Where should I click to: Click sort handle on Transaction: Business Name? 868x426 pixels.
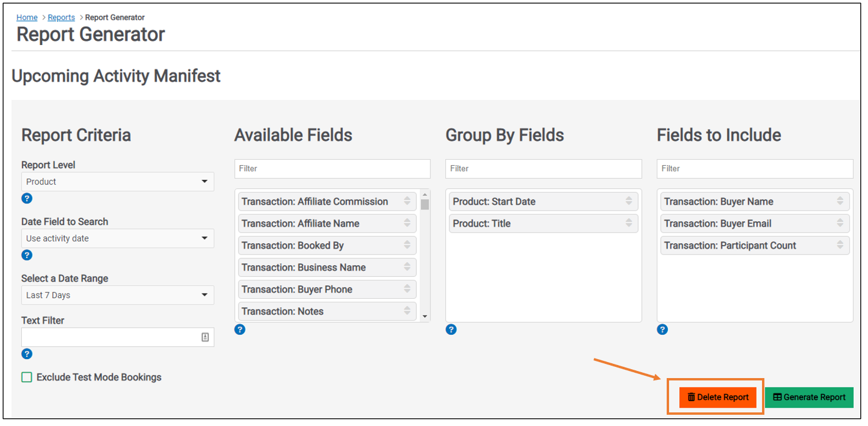tap(407, 267)
